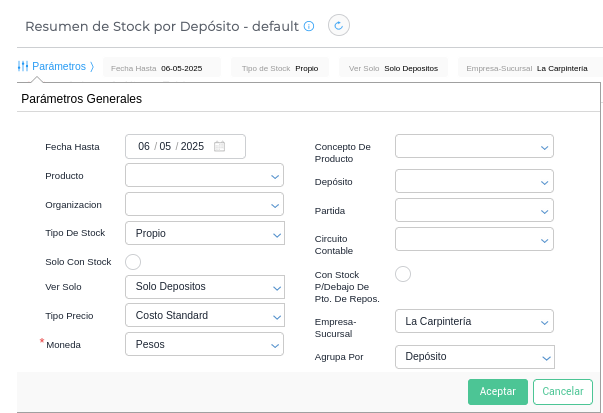Open the Empresa-Sucursal dropdown
The image size is (603, 413).
coord(474,321)
